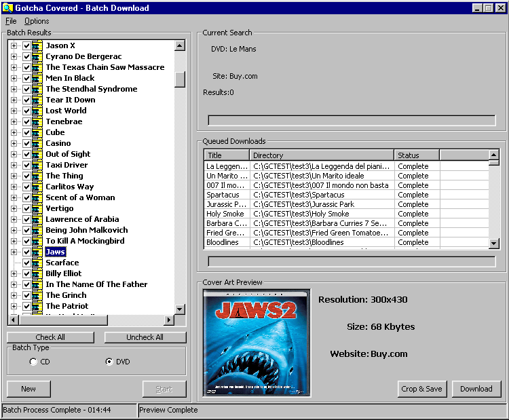
Task: Click the film icon beside Out of Sight
Action: [37, 154]
